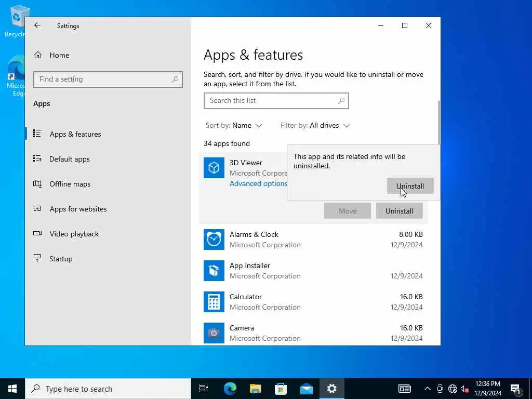The height and width of the screenshot is (399, 532).
Task: Open the taskbar clock and date
Action: [487, 389]
